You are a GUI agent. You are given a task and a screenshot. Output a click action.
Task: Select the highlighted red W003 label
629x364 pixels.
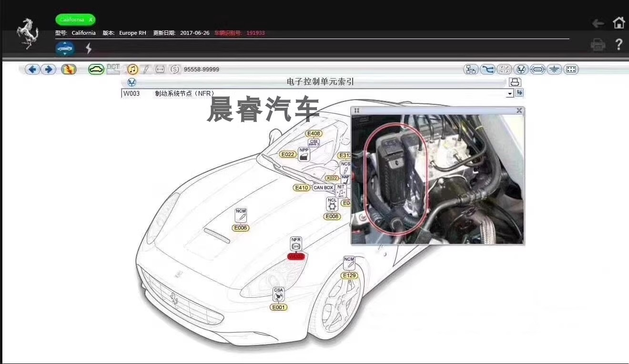(295, 256)
